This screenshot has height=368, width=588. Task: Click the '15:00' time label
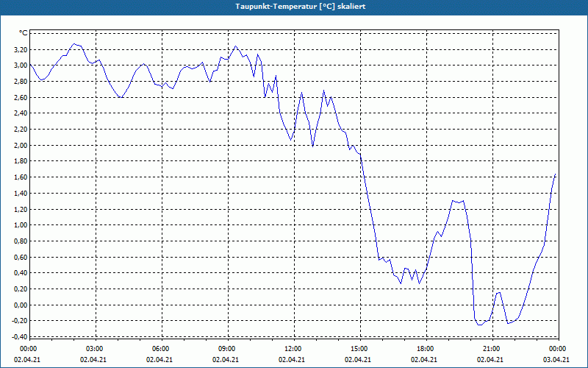360,349
